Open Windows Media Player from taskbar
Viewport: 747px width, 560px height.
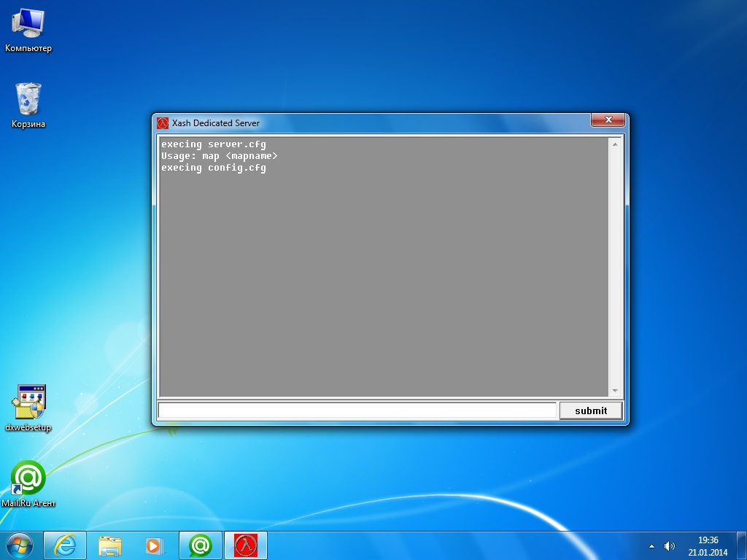click(154, 545)
